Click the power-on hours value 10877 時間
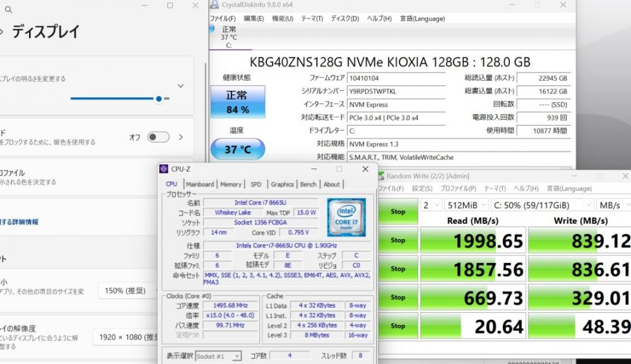631x364 pixels. (544, 131)
